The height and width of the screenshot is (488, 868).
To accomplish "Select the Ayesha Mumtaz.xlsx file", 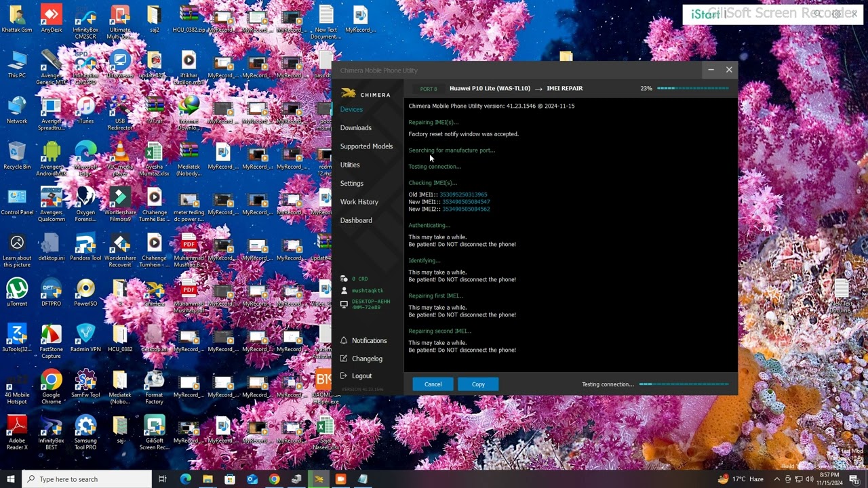I will click(155, 159).
